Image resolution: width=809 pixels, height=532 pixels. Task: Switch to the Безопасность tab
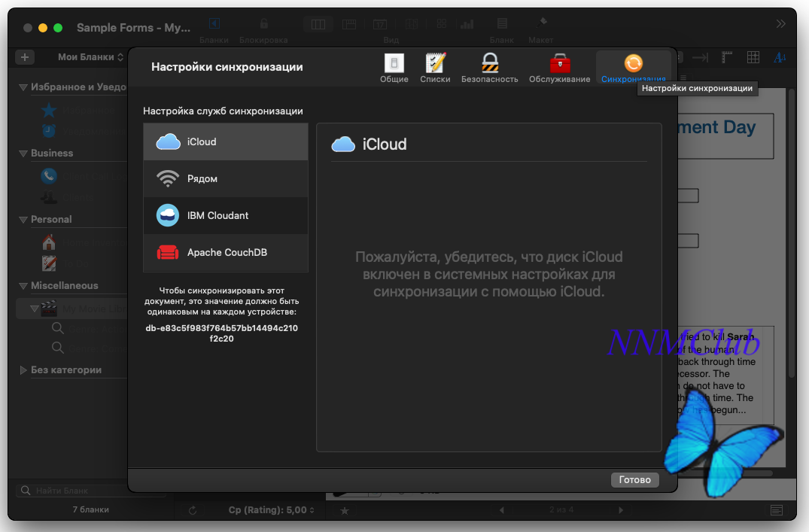pos(490,68)
